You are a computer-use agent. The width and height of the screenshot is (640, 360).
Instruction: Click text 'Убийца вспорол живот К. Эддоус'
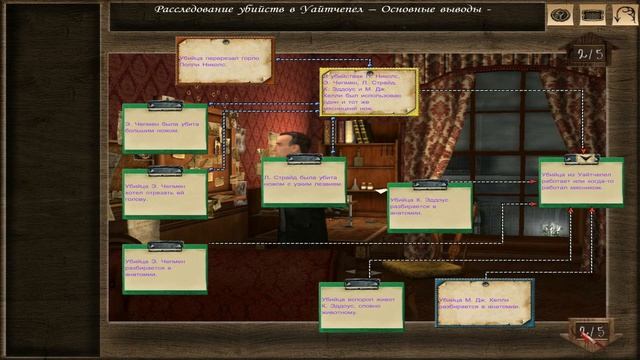358,306
